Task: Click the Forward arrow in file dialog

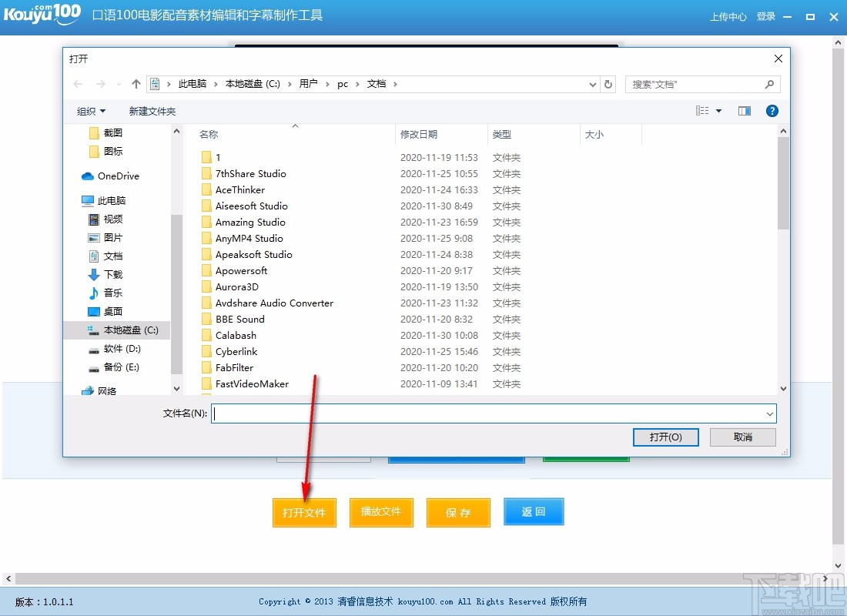Action: pyautogui.click(x=100, y=84)
